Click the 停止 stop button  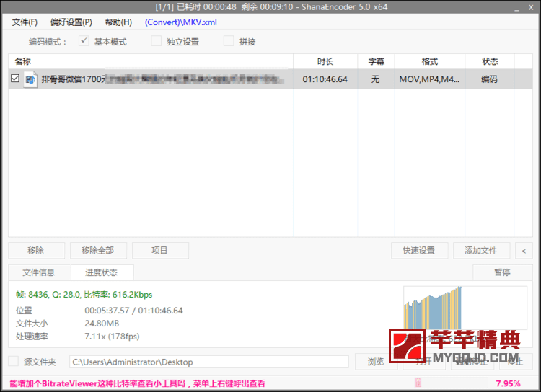coord(516,362)
